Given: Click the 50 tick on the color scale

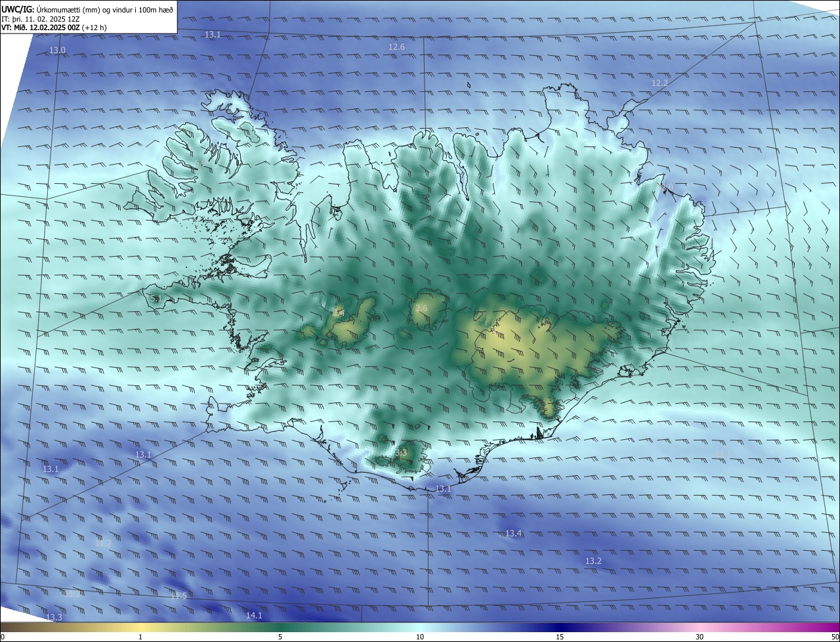Looking at the screenshot, I should [835, 637].
